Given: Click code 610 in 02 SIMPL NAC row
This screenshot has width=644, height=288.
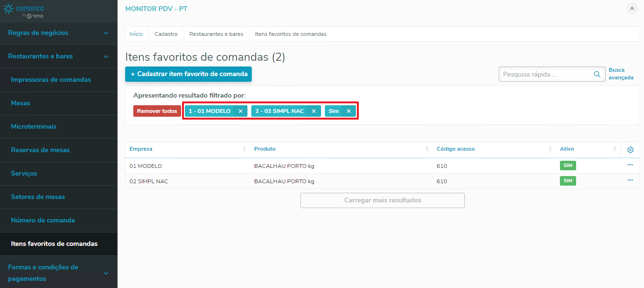Looking at the screenshot, I should tap(442, 181).
